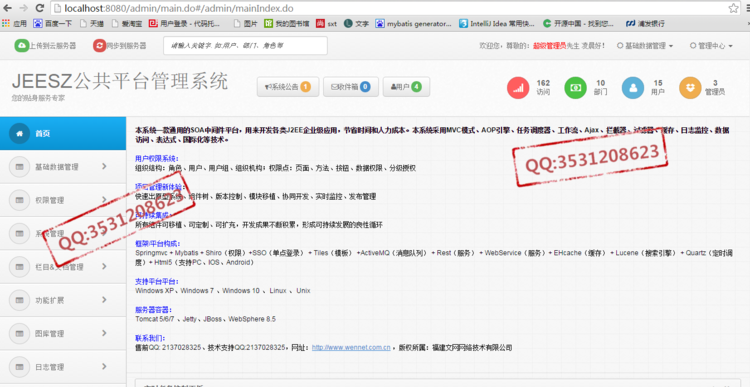750x387 pixels.
Task: Click the blue users statistics icon
Action: pyautogui.click(x=633, y=88)
